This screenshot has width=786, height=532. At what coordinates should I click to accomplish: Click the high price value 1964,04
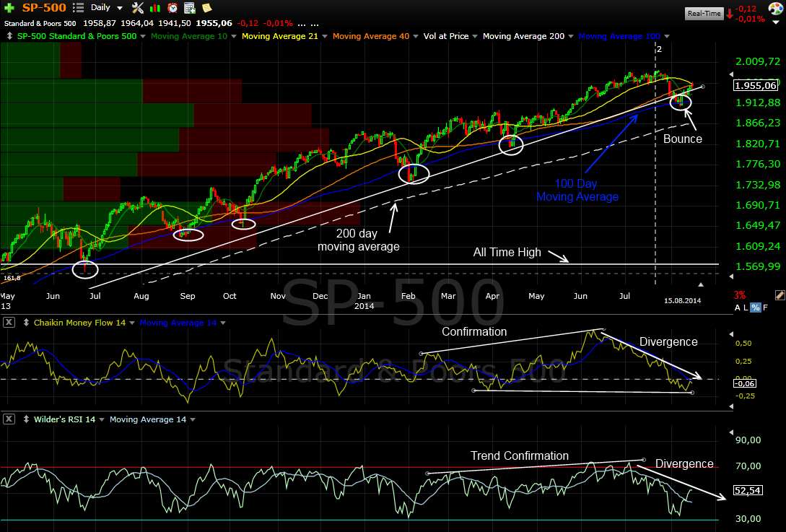(137, 23)
